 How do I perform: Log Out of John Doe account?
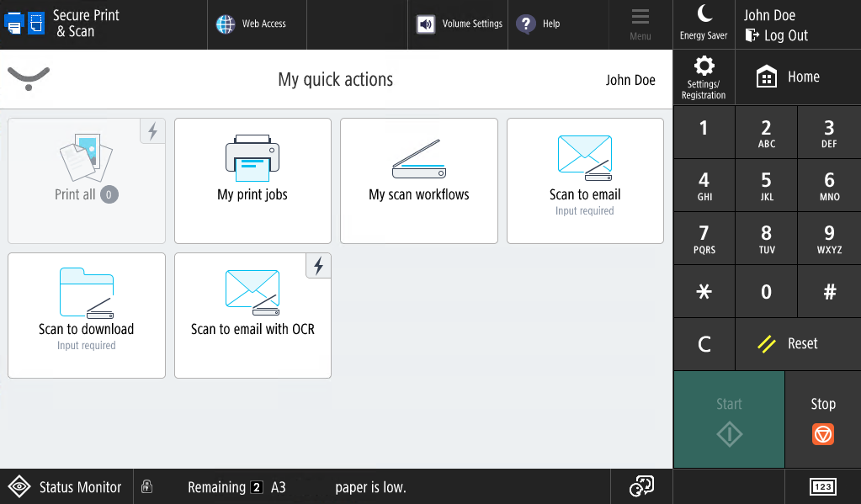pos(777,35)
